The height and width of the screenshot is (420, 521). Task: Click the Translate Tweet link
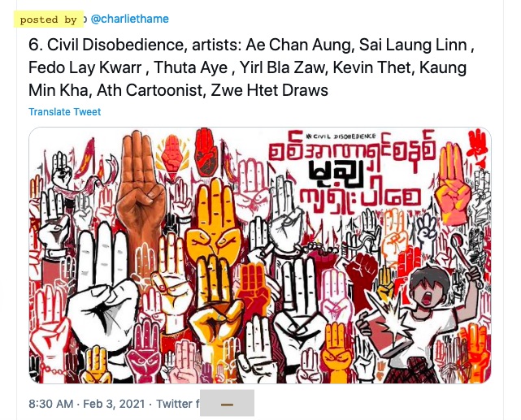point(64,112)
